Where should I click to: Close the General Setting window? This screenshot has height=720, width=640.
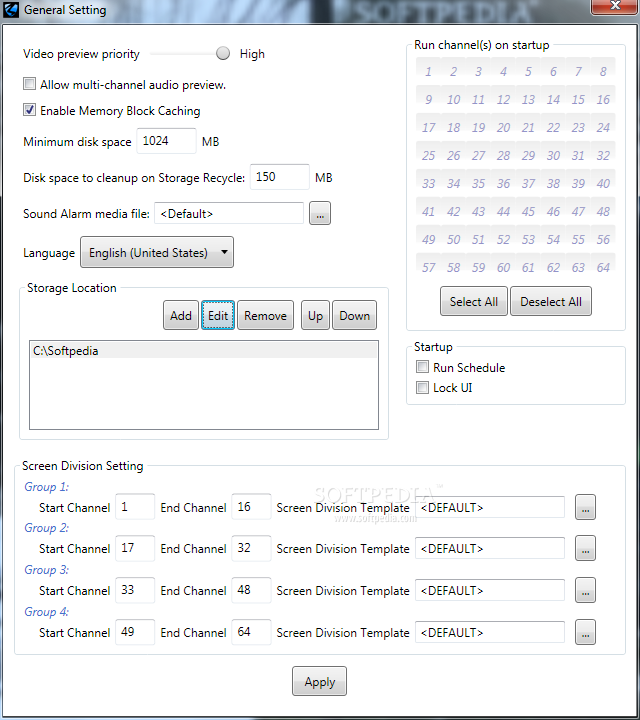point(614,6)
